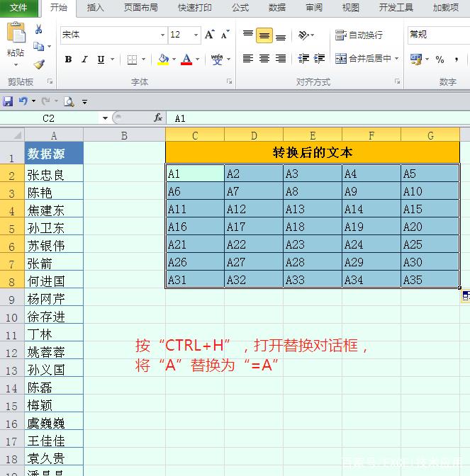
Task: Click Print Preview icon
Action: point(69,101)
